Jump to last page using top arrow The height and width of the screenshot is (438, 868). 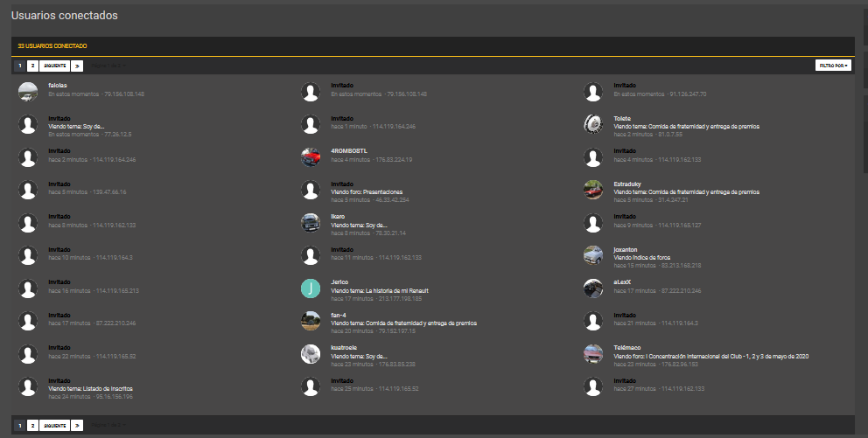77,66
